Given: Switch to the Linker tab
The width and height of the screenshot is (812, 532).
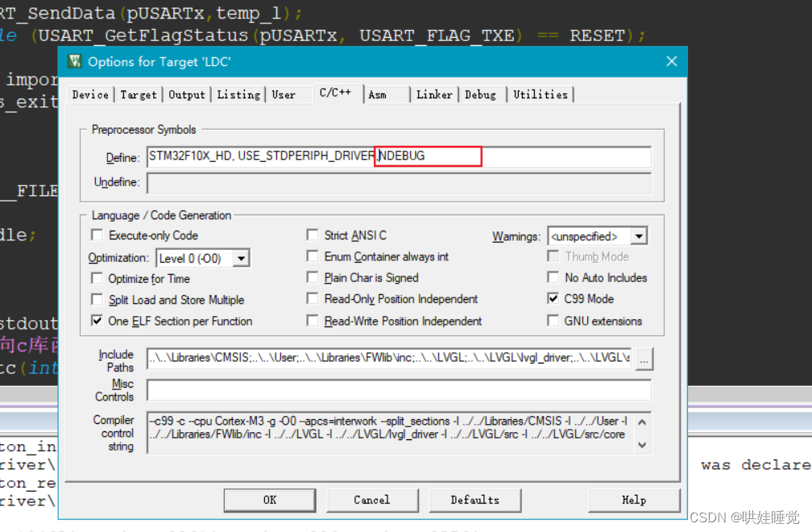Looking at the screenshot, I should point(434,94).
